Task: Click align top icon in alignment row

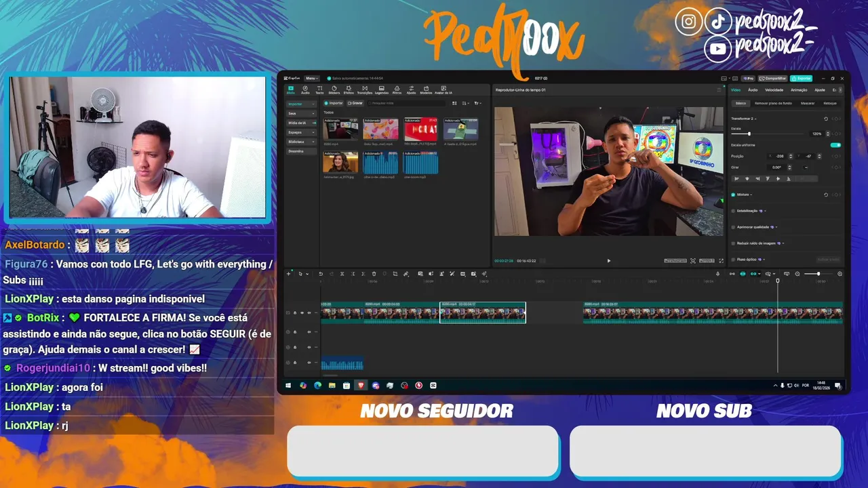Action: pyautogui.click(x=768, y=179)
